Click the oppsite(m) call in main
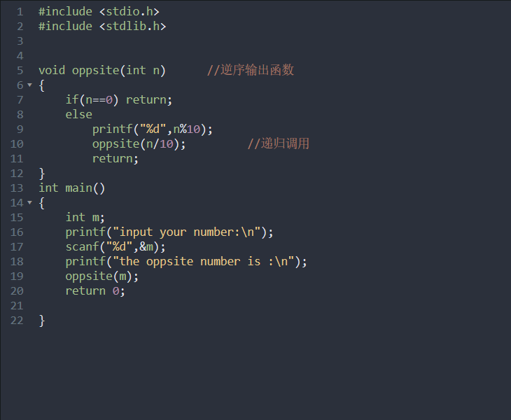 click(102, 276)
